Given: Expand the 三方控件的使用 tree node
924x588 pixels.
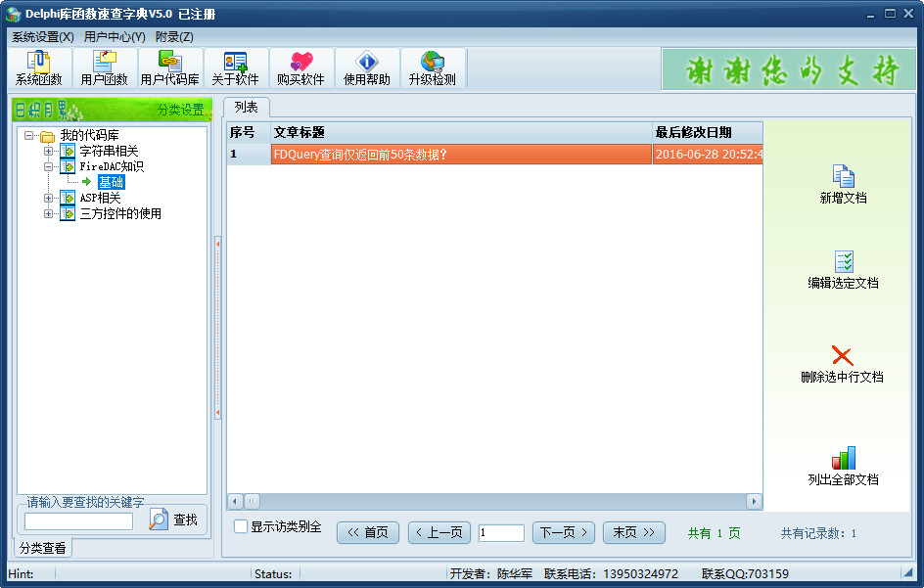Looking at the screenshot, I should [x=48, y=213].
